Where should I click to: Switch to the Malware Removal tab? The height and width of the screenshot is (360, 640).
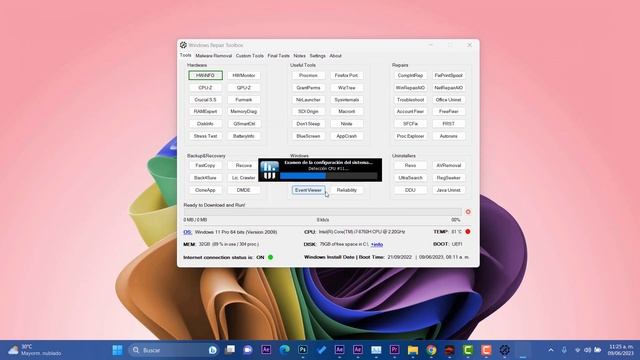coord(213,56)
